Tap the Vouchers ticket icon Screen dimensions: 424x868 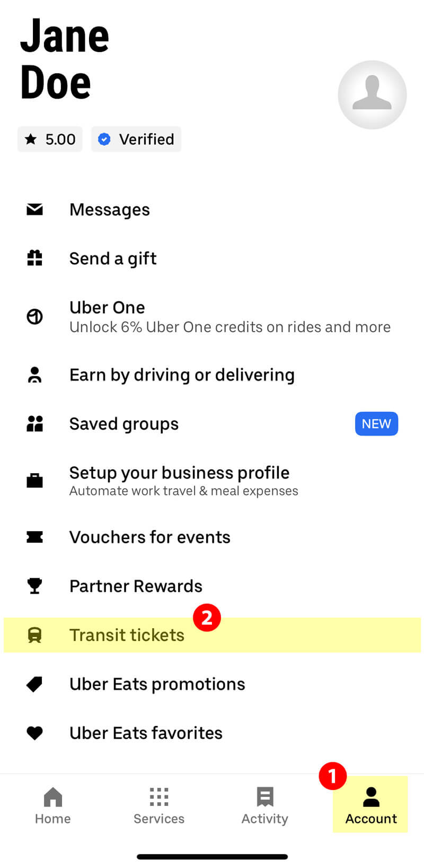[35, 537]
